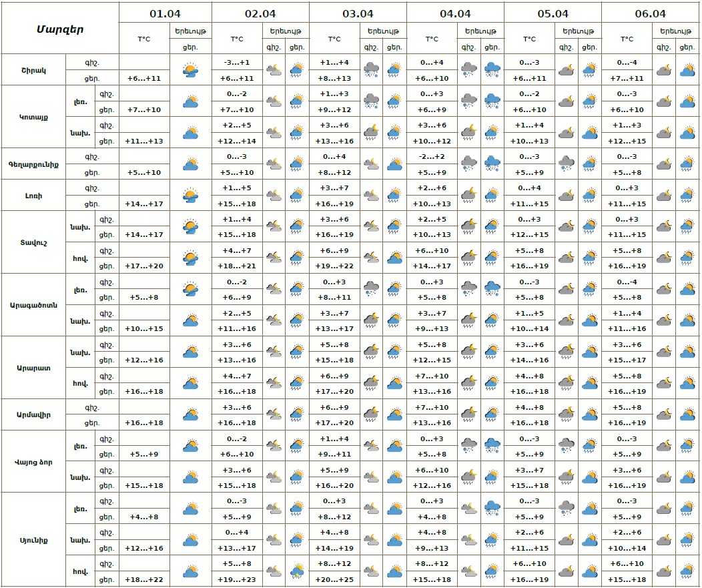
Task: Select the -3...+1 temperature cell
Action: pos(237,62)
